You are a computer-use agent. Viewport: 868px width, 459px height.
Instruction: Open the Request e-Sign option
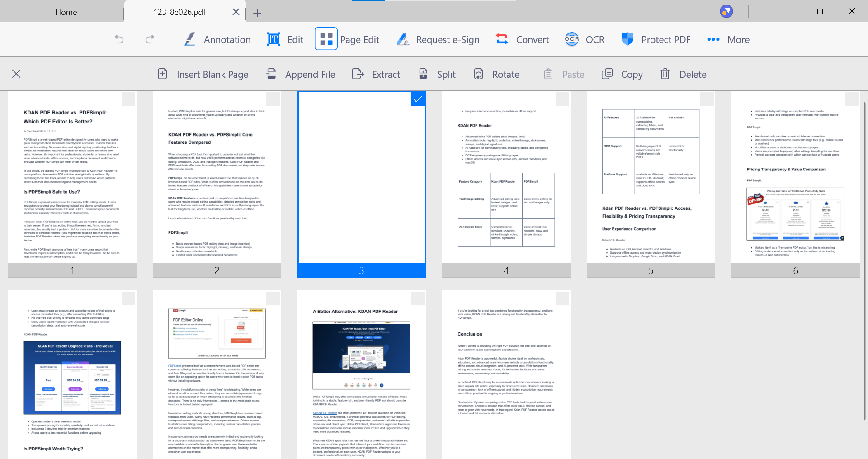tap(438, 39)
